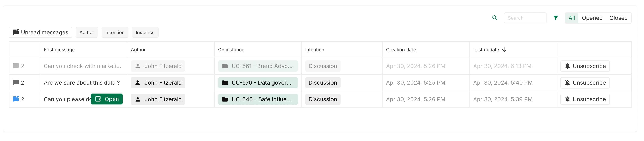This screenshot has width=644, height=141.
Task: Toggle the Unread messages filter
Action: click(40, 32)
